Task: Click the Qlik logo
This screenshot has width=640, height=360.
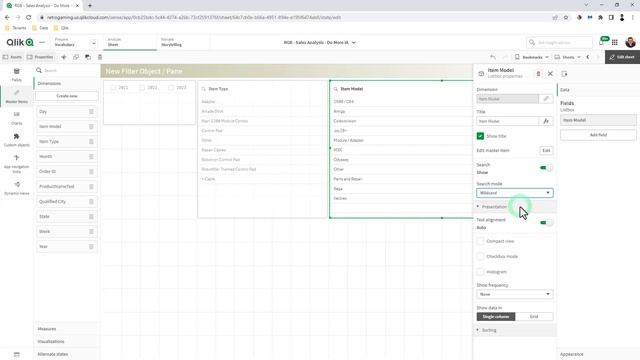Action: 20,42
